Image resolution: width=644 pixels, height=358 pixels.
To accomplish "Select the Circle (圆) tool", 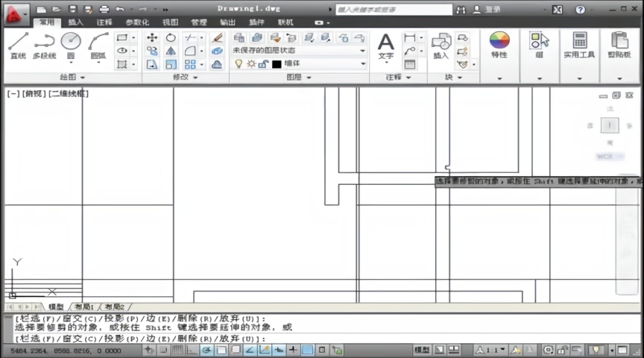I will tap(71, 45).
